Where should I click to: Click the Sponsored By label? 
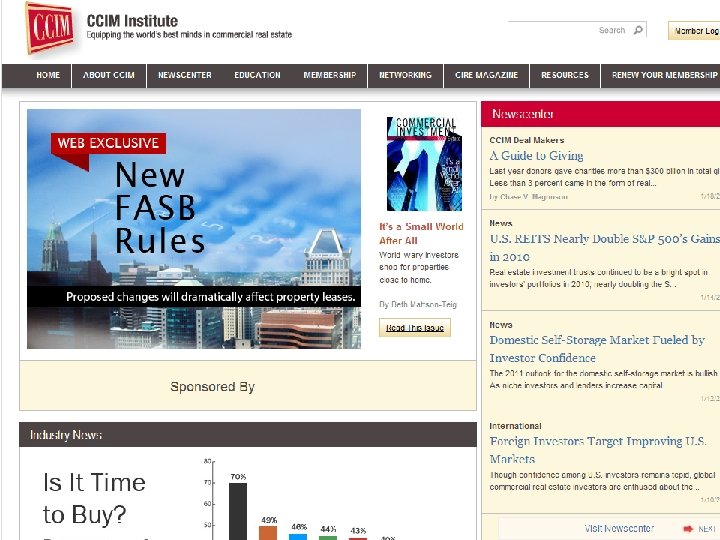click(x=213, y=387)
